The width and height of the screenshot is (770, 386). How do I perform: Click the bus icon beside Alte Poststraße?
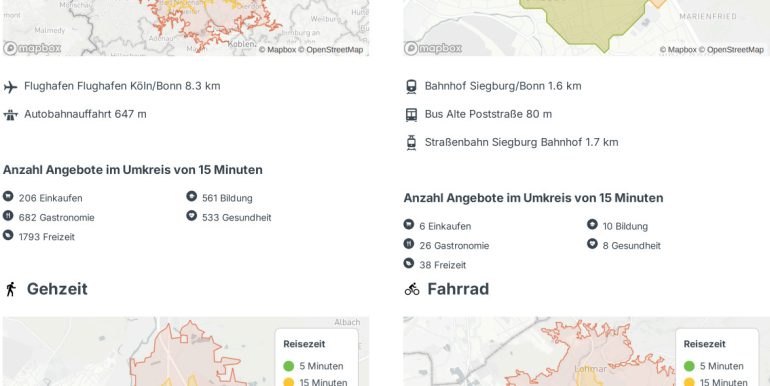click(412, 114)
